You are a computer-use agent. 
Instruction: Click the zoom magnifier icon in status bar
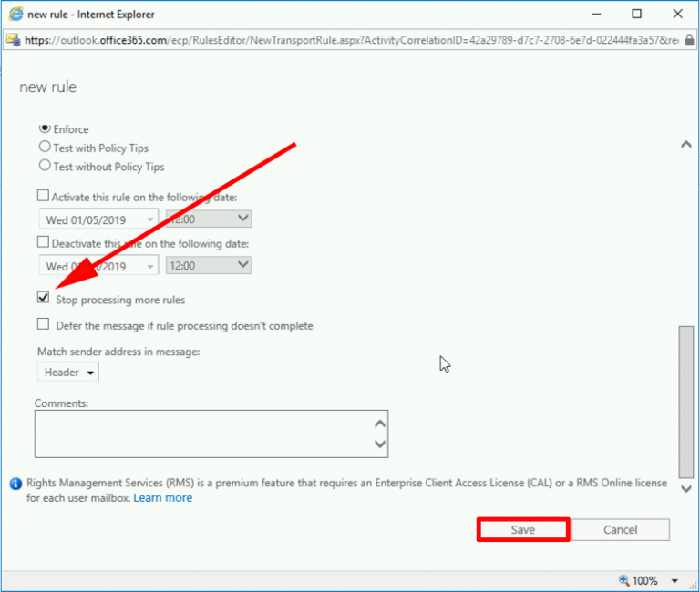[x=624, y=580]
